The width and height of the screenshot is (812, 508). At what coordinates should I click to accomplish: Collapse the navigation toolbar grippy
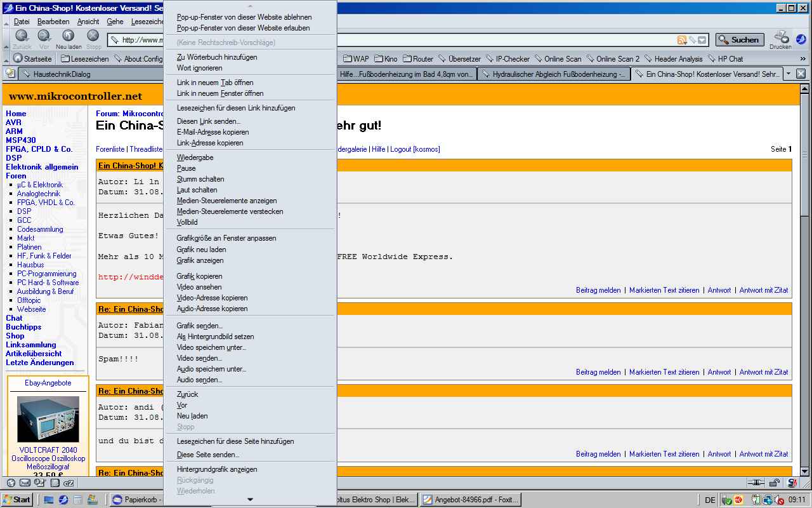(6, 39)
